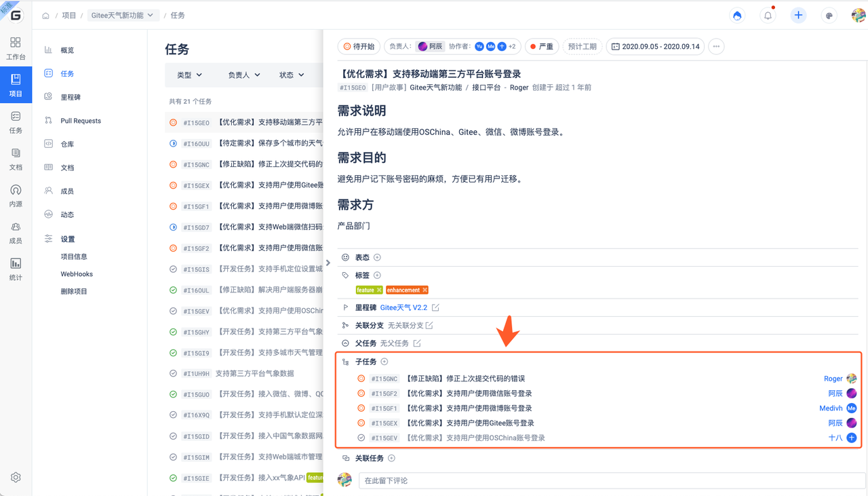
Task: Open 文档 in the far-left sidebar
Action: (x=16, y=159)
